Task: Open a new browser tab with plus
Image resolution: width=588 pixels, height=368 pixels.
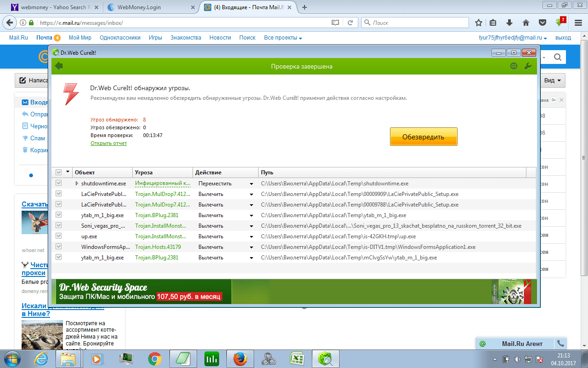Action: tap(304, 7)
